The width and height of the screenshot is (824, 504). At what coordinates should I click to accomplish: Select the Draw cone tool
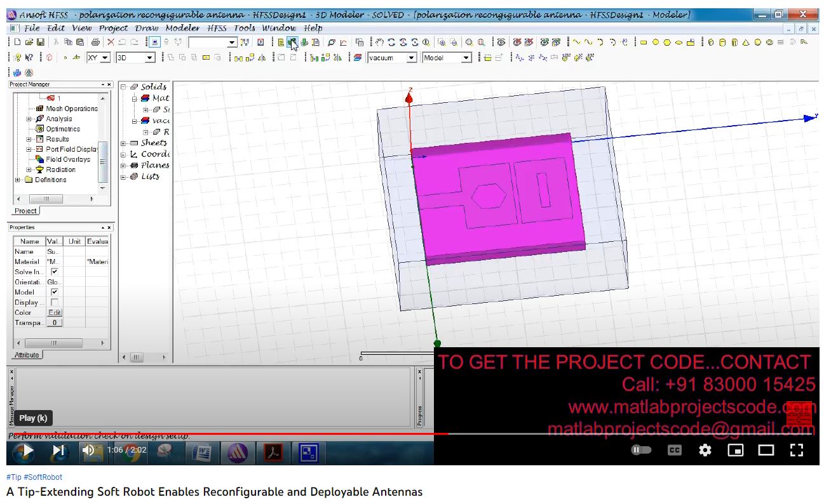pos(746,43)
